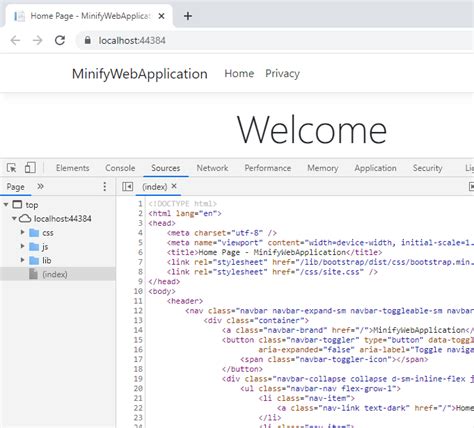Expand the lib folder
This screenshot has width=474, height=428.
coord(22,260)
